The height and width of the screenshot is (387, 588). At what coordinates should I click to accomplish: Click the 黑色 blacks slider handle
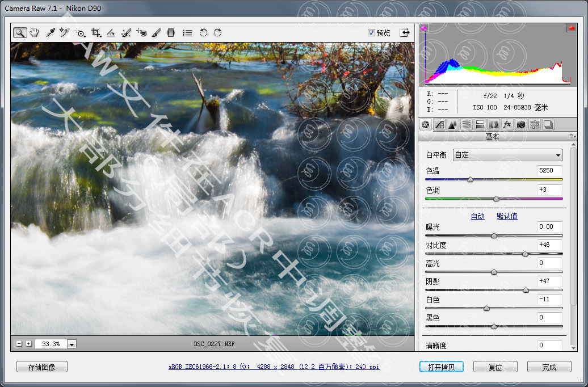coord(494,327)
